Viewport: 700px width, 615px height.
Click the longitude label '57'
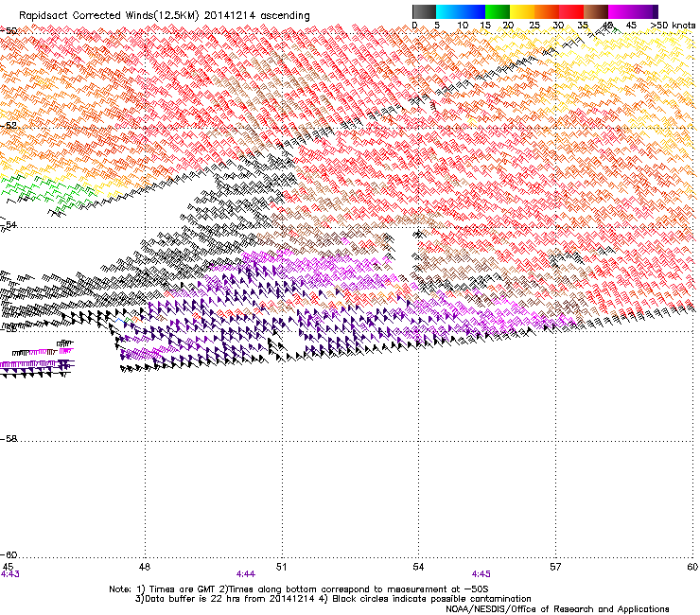[x=555, y=567]
